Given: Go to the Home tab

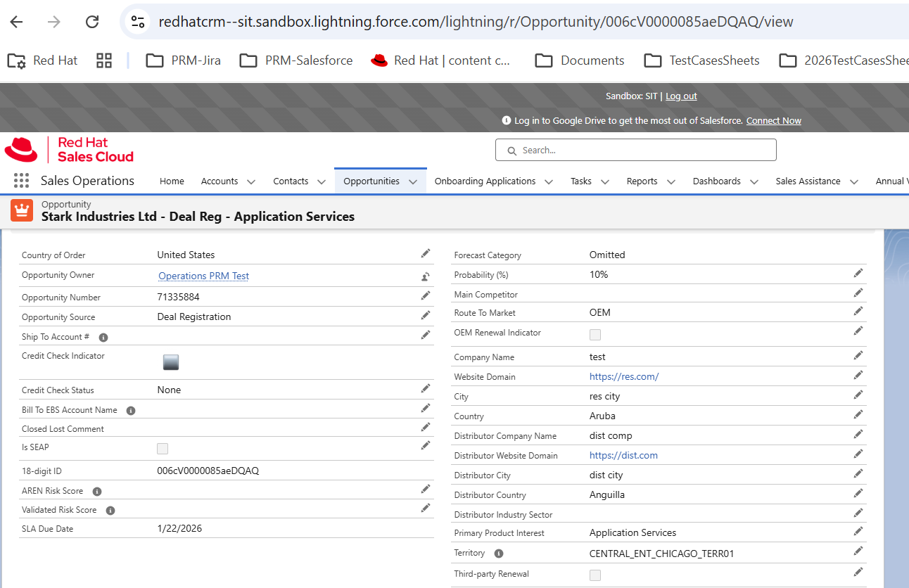Looking at the screenshot, I should click(172, 181).
